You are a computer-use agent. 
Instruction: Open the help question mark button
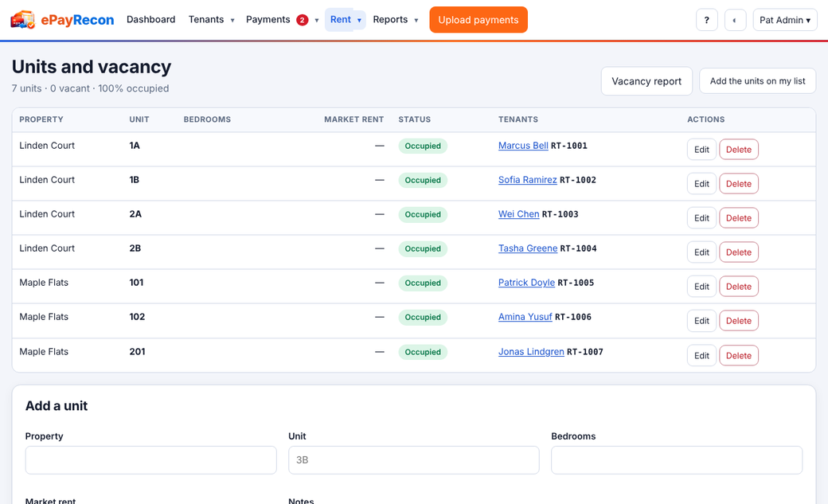coord(706,20)
